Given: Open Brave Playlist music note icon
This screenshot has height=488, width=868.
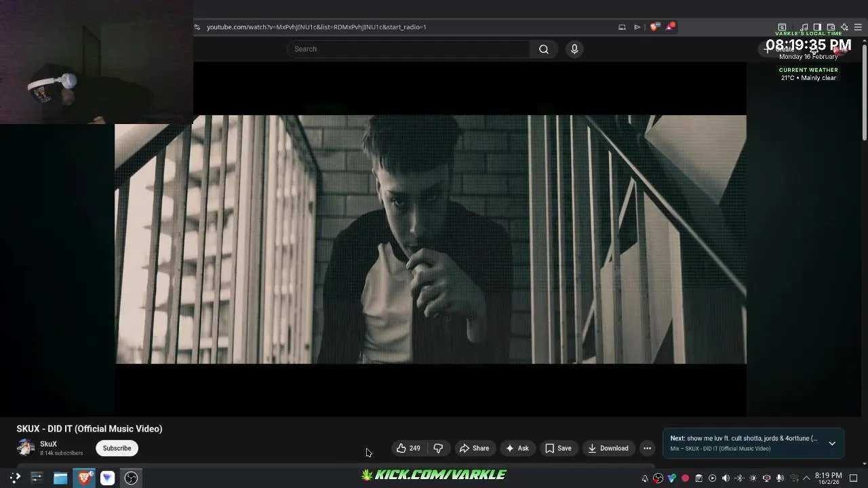Looking at the screenshot, I should [x=804, y=27].
